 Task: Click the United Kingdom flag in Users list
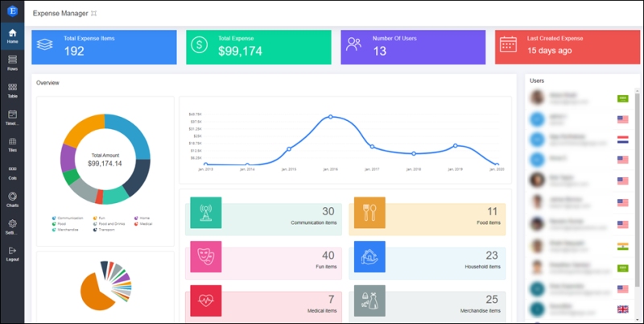[622, 309]
